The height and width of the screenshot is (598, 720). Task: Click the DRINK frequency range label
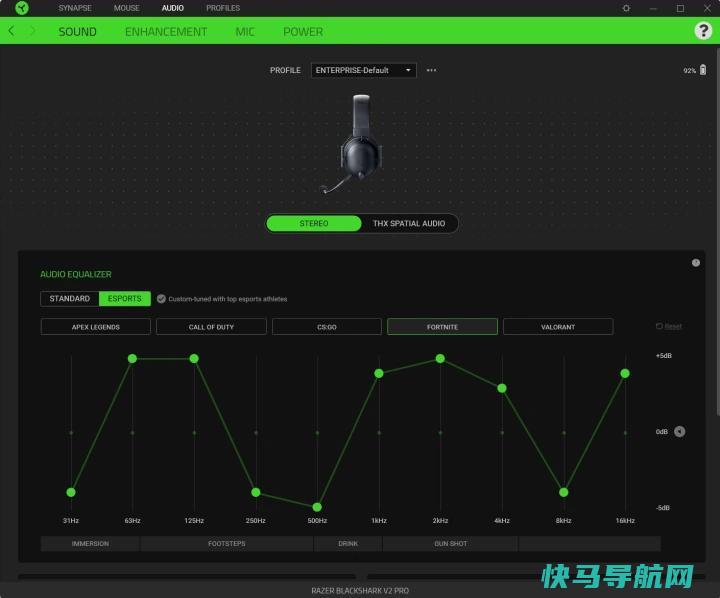pyautogui.click(x=348, y=543)
